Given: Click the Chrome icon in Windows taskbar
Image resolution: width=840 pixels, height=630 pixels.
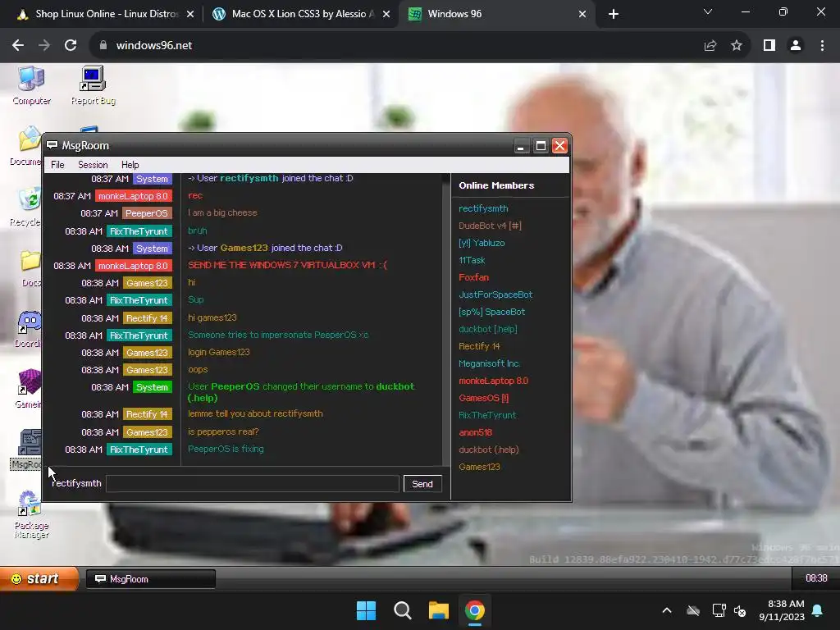Looking at the screenshot, I should pos(475,610).
